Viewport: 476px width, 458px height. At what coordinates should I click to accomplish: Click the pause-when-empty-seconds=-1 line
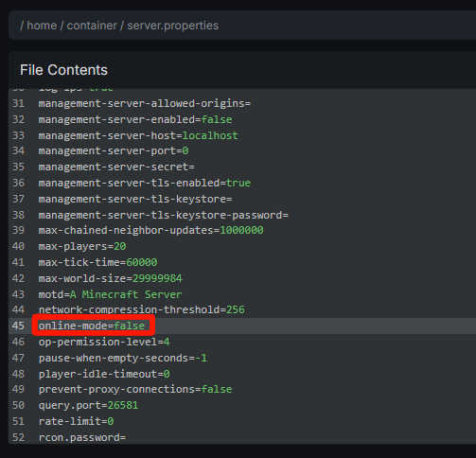[123, 358]
